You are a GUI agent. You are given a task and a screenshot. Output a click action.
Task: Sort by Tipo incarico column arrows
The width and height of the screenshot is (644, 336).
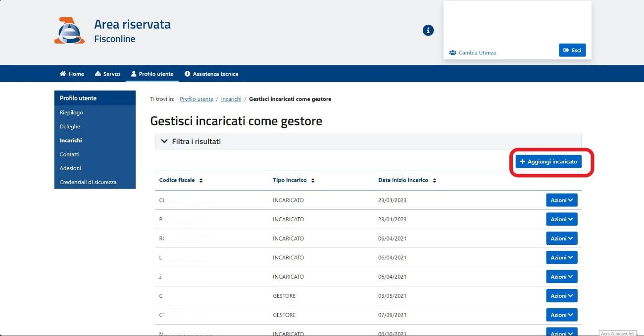[x=313, y=181]
